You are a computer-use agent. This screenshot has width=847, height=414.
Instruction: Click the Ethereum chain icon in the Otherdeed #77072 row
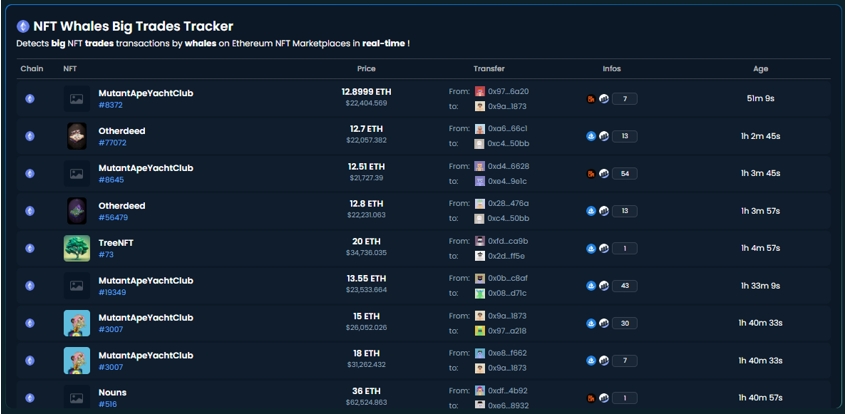[x=30, y=136]
